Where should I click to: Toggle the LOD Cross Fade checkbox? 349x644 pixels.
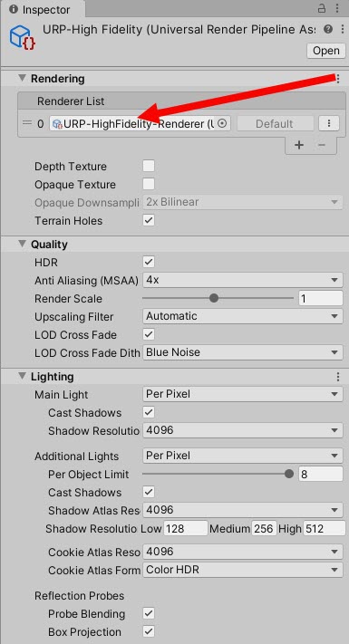pos(149,334)
